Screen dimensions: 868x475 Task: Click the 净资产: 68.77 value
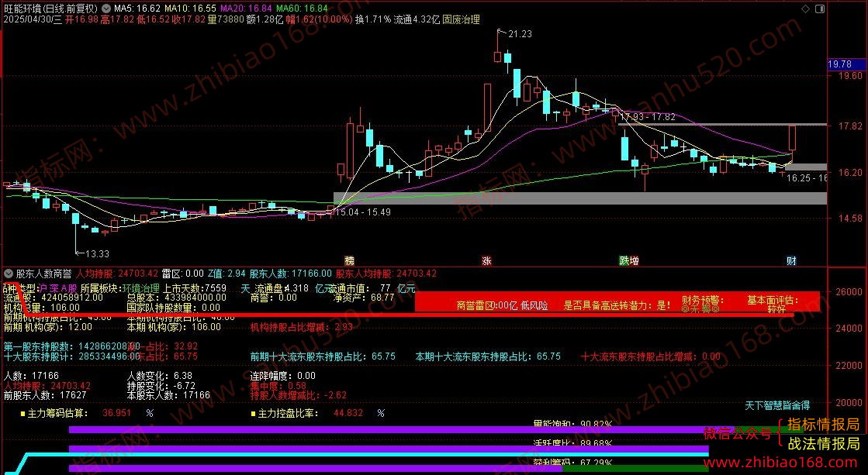tap(364, 298)
